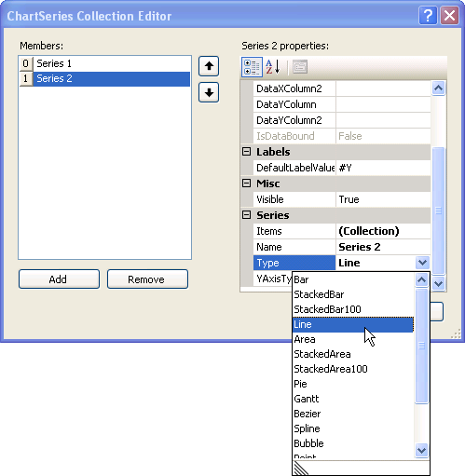
Task: Close the Type dropdown using its arrow
Action: click(422, 263)
